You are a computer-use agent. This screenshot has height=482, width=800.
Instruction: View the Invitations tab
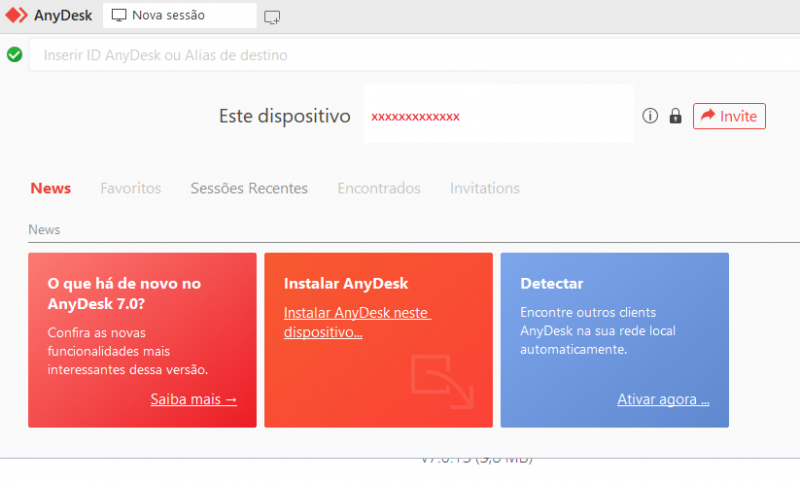click(485, 188)
